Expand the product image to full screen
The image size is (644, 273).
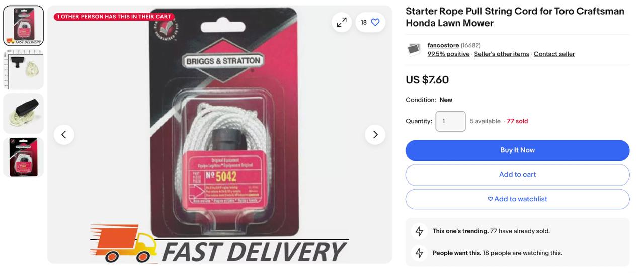(x=342, y=22)
